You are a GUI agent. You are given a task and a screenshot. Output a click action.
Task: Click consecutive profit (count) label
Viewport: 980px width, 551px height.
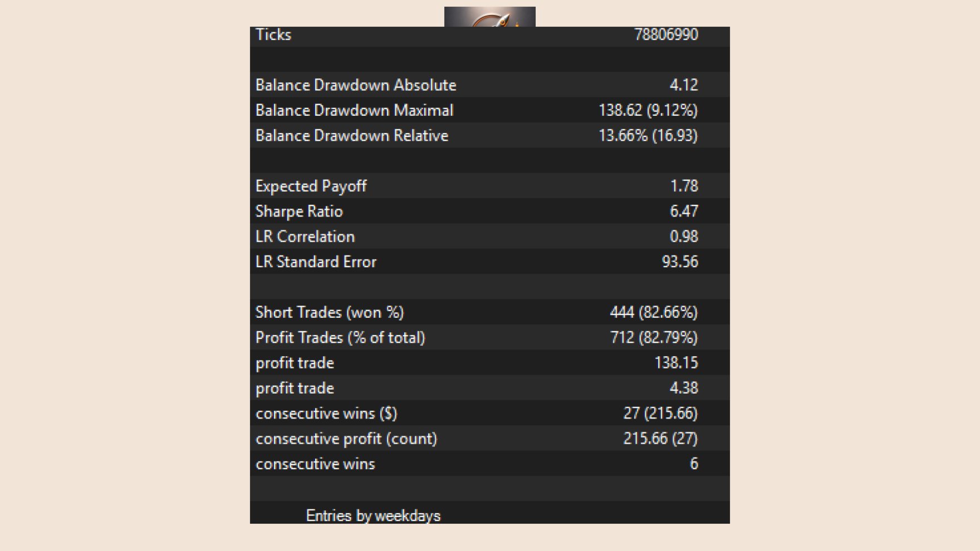click(346, 439)
